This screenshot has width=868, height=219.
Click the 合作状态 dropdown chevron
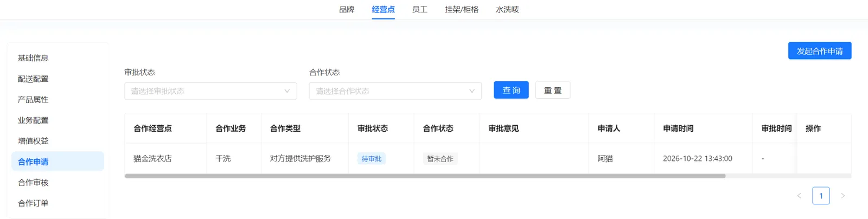471,91
